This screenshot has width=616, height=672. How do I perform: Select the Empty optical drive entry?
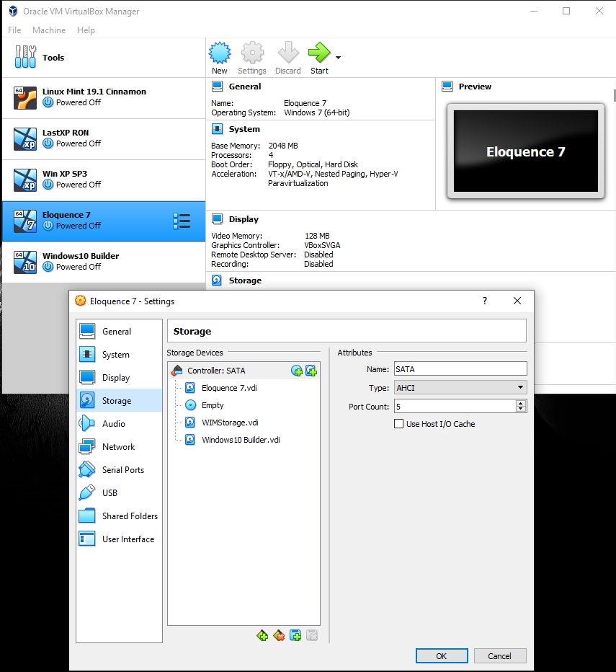244,405
